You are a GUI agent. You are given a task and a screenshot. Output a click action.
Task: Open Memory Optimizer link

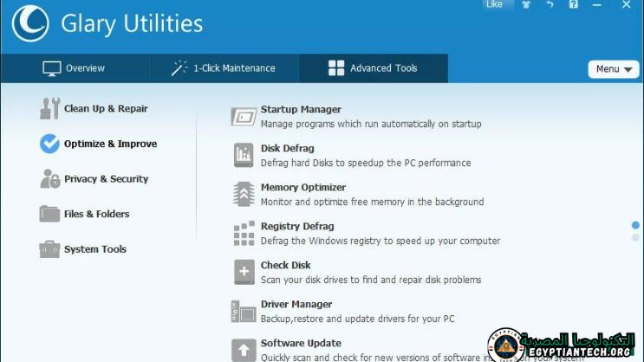[303, 187]
